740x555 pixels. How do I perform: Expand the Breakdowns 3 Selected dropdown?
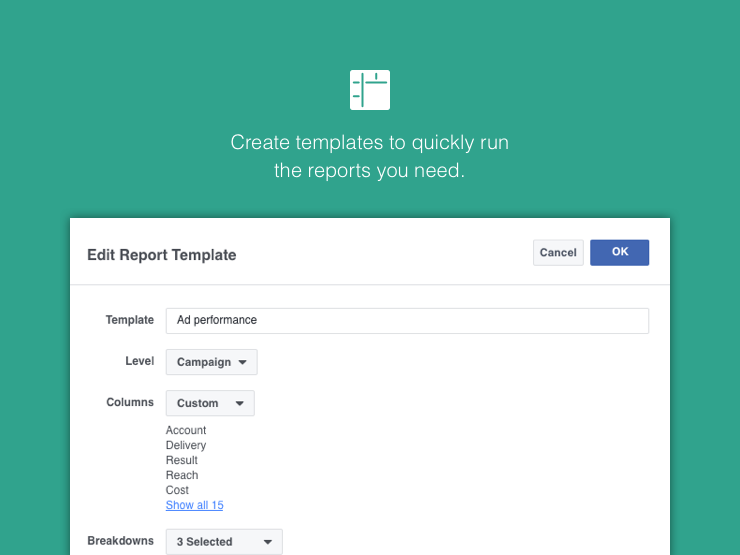click(x=224, y=541)
